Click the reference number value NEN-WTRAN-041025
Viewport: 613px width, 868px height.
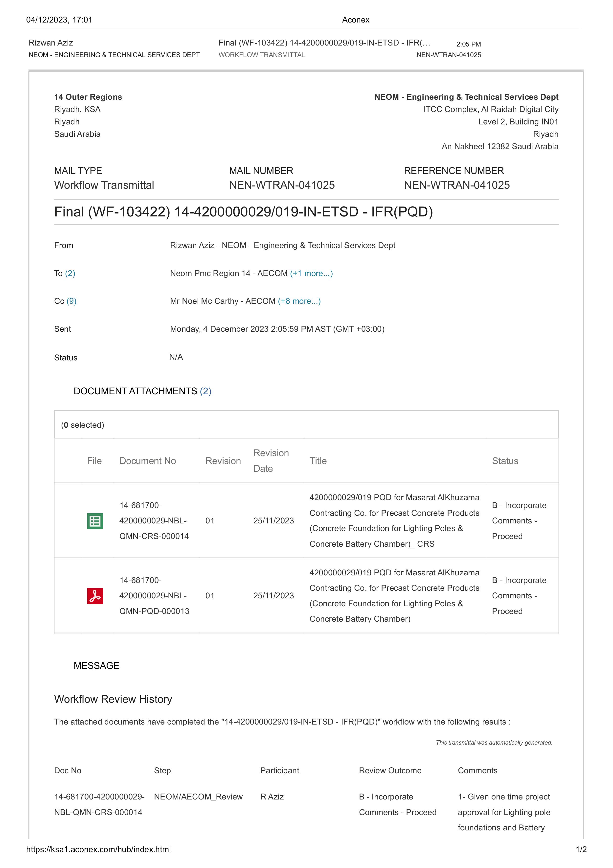tap(457, 185)
